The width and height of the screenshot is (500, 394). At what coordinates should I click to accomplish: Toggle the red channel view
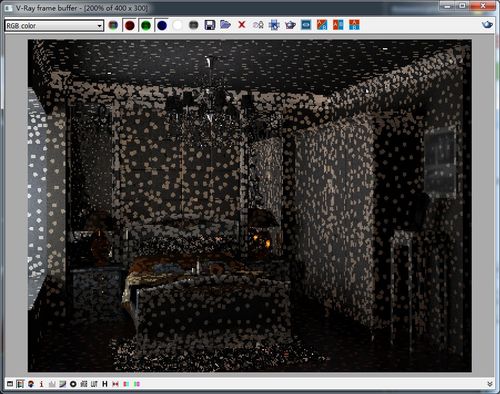pos(130,25)
